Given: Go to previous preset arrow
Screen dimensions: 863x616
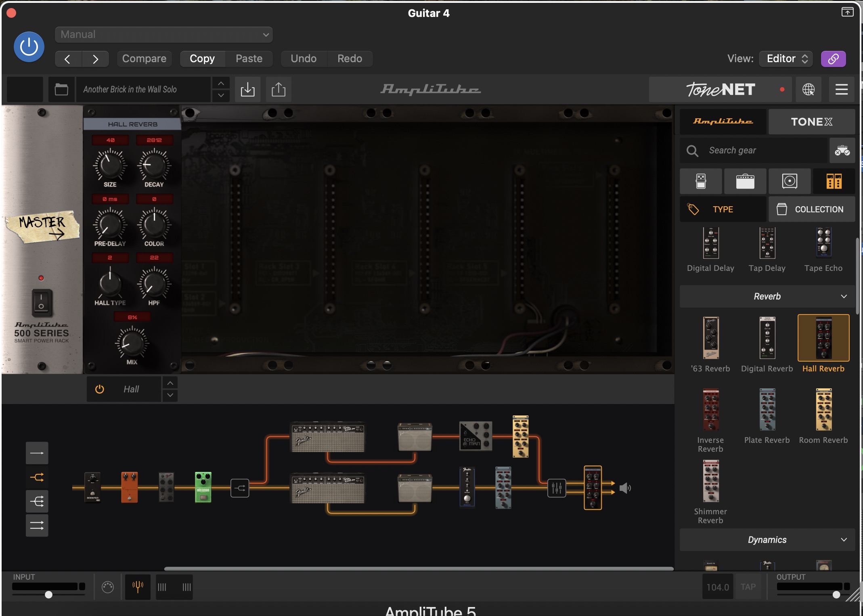Looking at the screenshot, I should tap(68, 59).
